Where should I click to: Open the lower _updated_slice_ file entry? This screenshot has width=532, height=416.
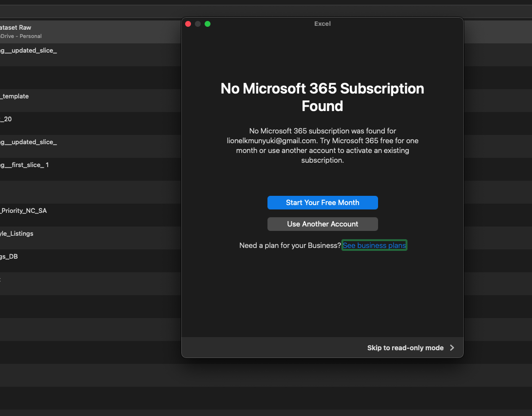(x=29, y=142)
